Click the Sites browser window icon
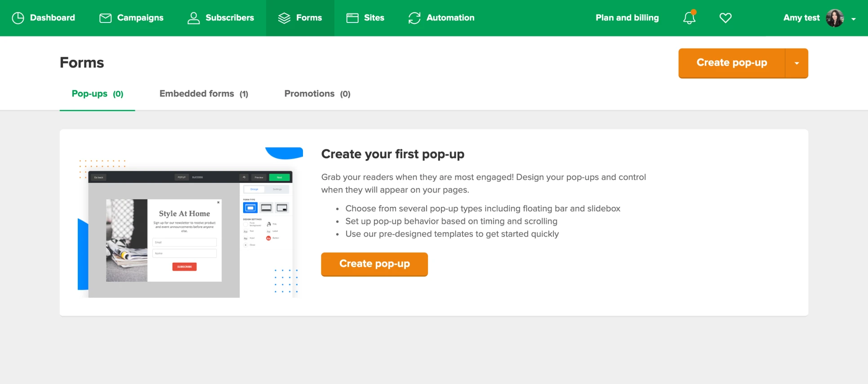Screen dimensions: 868x384 click(x=352, y=18)
